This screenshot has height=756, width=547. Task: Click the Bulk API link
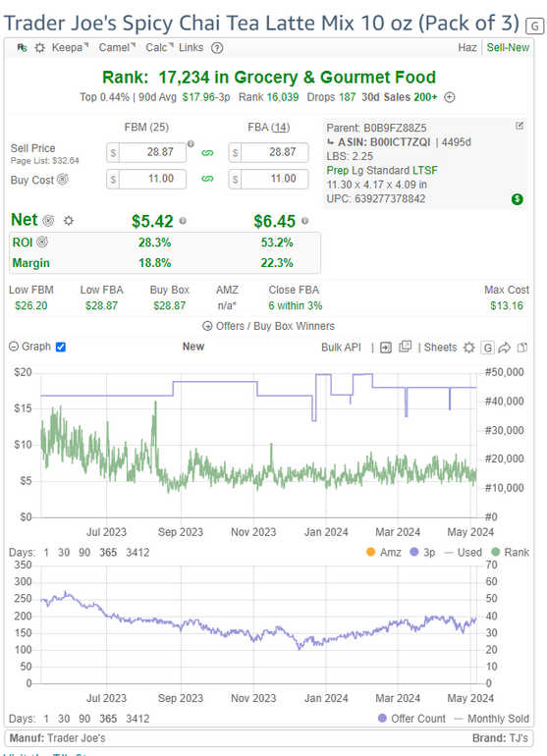click(341, 348)
